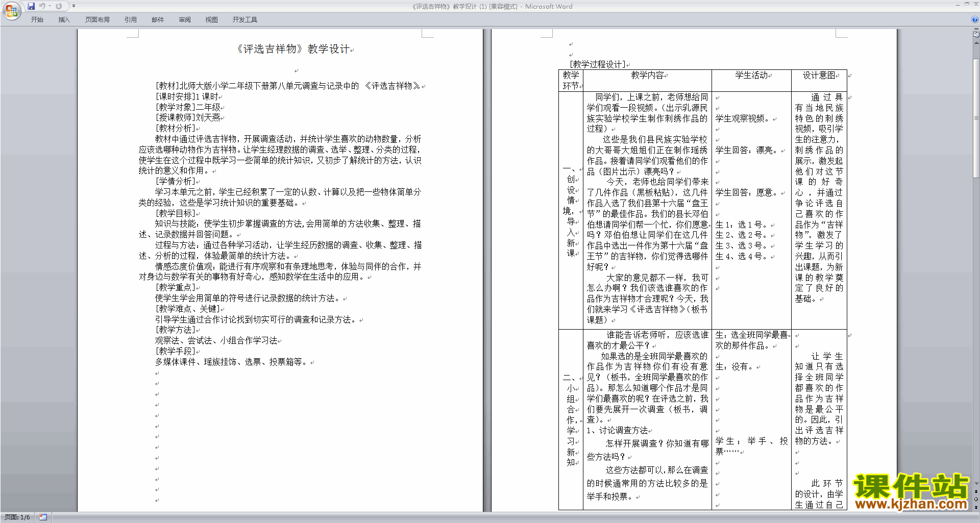Click the text 生1：选1号。
The image size is (980, 523).
743,225
